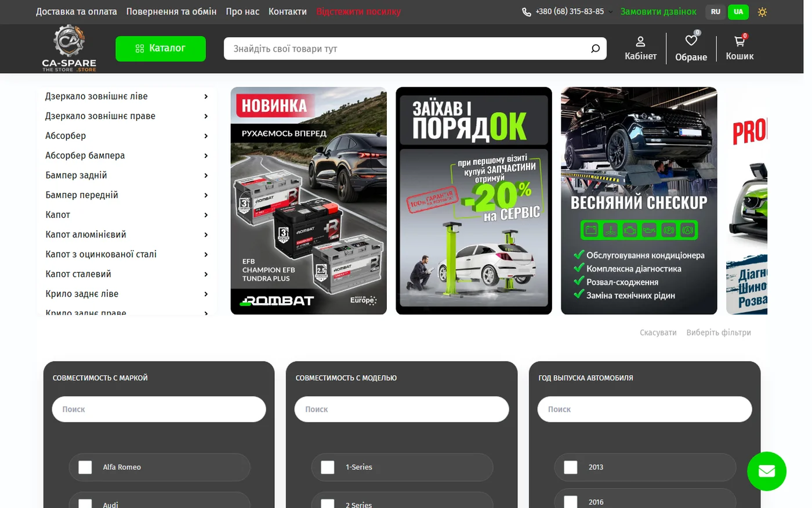Toggle the sun light-theme icon

pyautogui.click(x=762, y=12)
